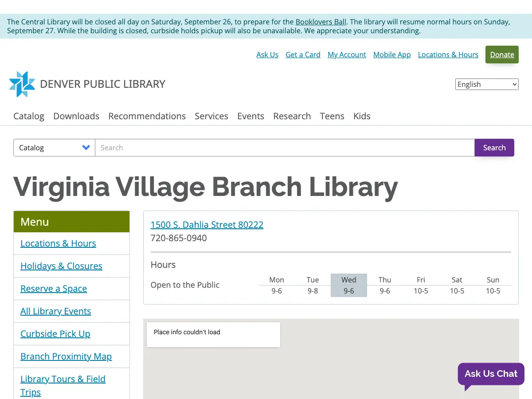Open Holidays & Closures sidebar link
The image size is (532, 399).
tap(61, 266)
